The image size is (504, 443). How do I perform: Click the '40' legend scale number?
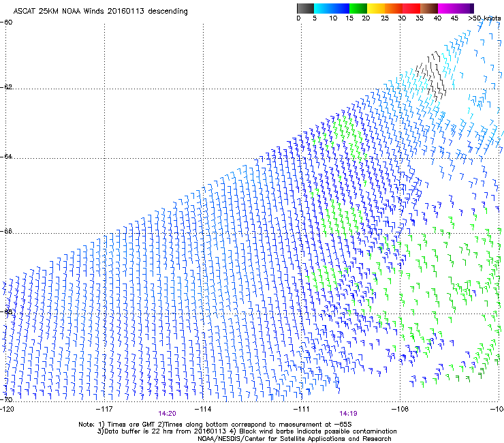click(x=437, y=18)
